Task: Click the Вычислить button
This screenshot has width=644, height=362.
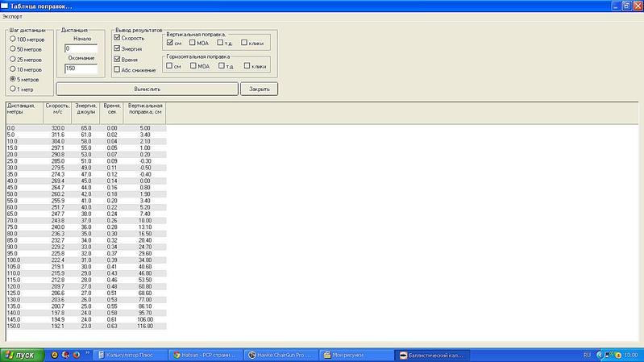Action: tap(147, 89)
